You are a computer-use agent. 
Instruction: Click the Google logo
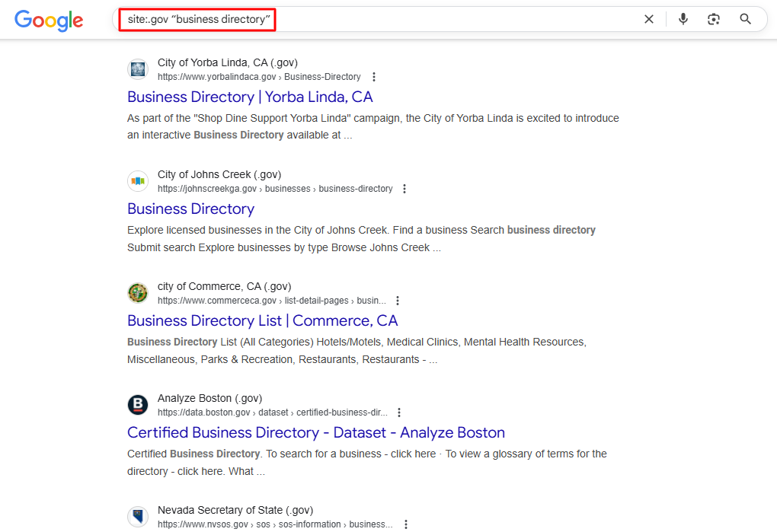pyautogui.click(x=49, y=21)
